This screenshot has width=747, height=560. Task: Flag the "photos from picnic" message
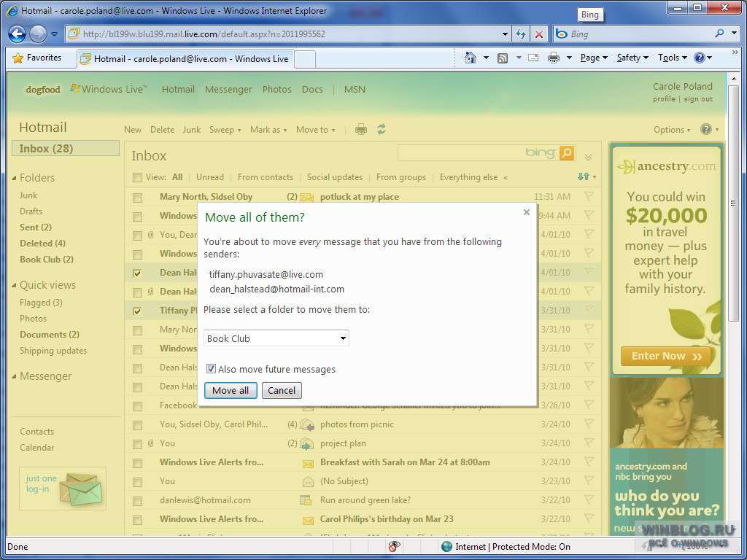point(589,424)
